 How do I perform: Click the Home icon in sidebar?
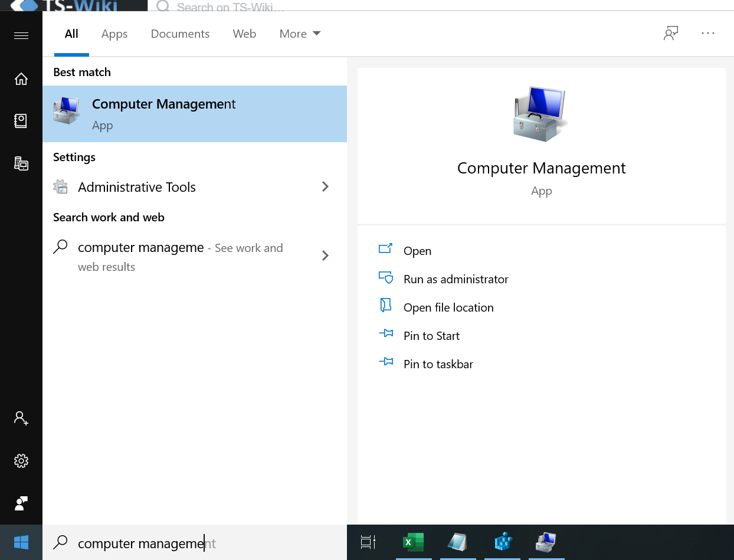tap(21, 78)
